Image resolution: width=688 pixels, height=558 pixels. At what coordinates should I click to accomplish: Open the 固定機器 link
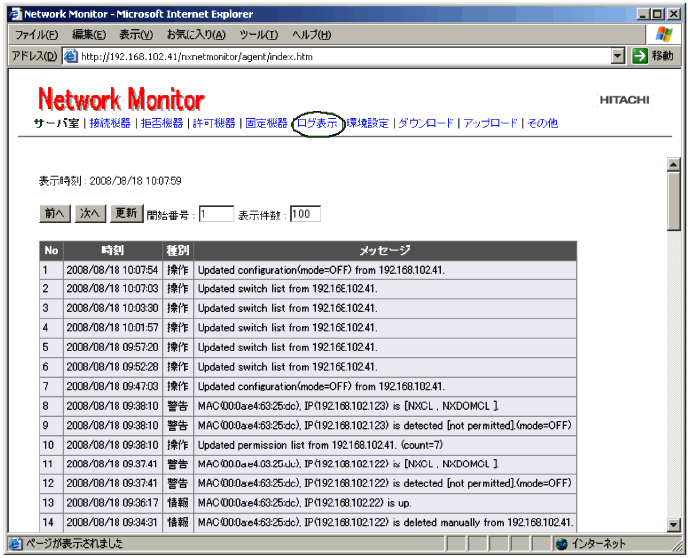click(x=266, y=123)
